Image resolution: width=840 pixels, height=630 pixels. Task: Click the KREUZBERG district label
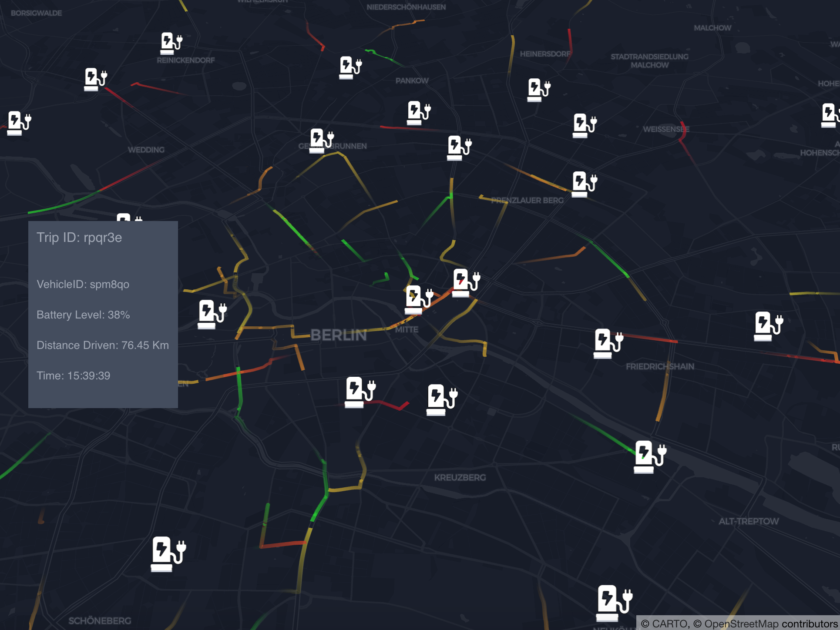[x=460, y=477]
